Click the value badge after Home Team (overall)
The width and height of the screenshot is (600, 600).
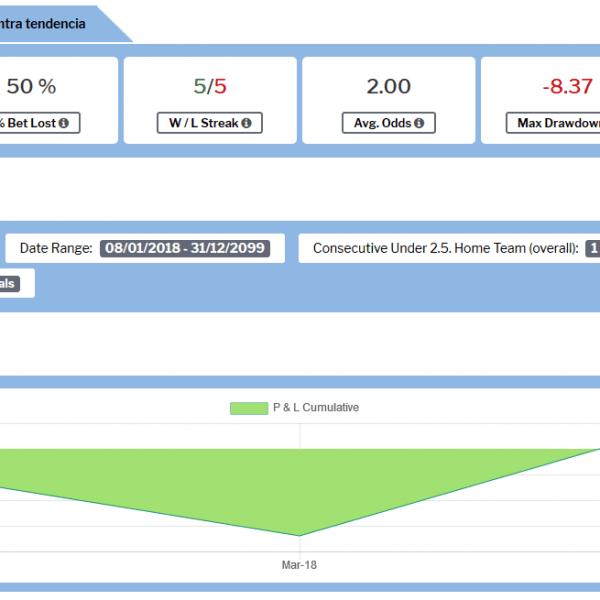593,248
